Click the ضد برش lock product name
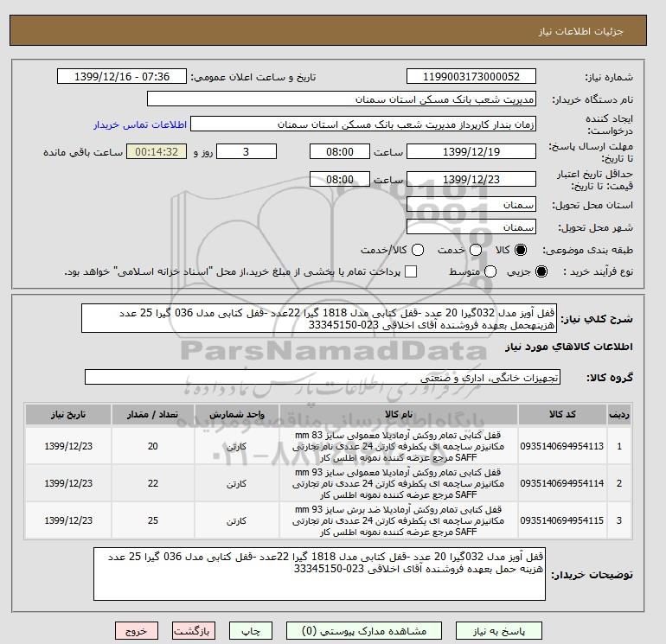The width and height of the screenshot is (666, 644). pyautogui.click(x=399, y=520)
